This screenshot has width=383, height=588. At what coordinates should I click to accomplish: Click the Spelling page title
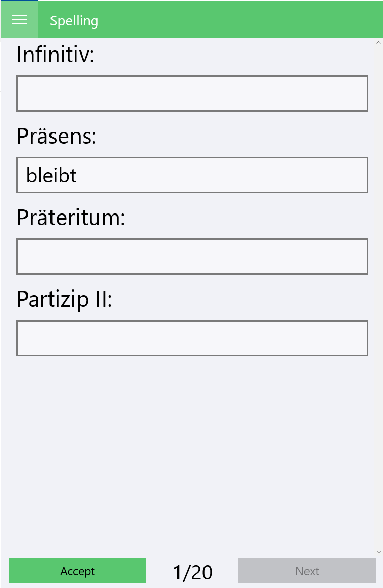74,21
